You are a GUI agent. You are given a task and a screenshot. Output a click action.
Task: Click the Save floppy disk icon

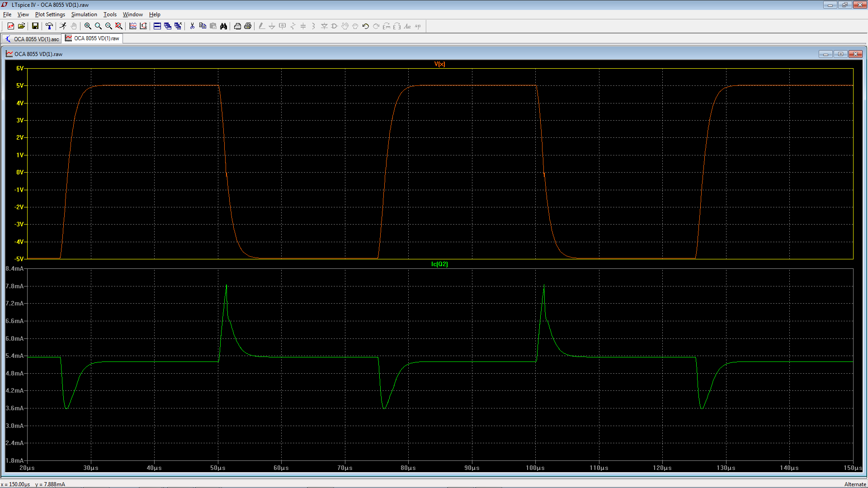coord(35,26)
